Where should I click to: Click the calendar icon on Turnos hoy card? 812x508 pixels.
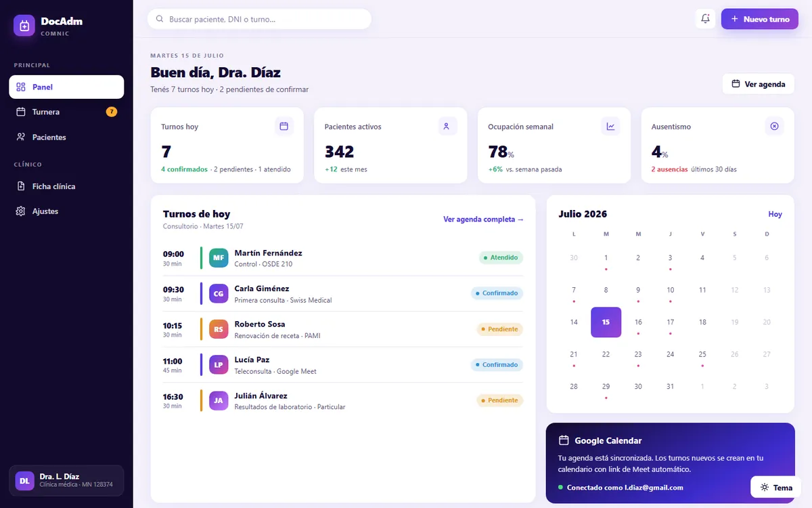(x=284, y=126)
